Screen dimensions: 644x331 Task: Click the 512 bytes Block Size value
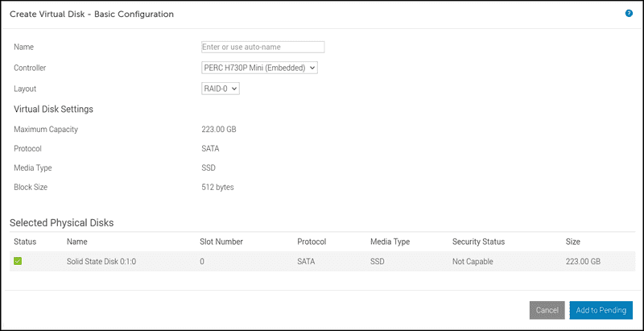pyautogui.click(x=217, y=188)
